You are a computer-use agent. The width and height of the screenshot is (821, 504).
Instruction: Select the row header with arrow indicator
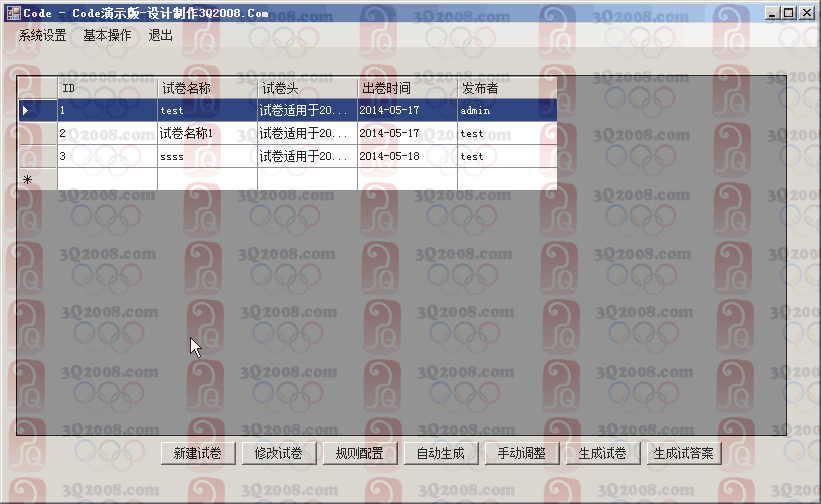tap(38, 110)
